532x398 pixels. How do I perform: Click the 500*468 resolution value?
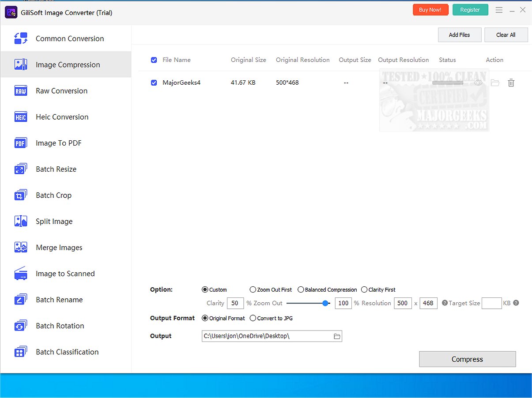287,83
